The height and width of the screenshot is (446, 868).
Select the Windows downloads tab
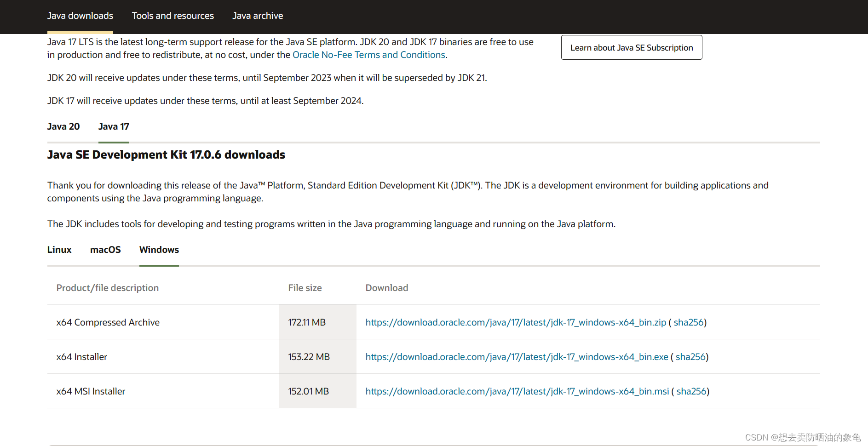tap(159, 250)
